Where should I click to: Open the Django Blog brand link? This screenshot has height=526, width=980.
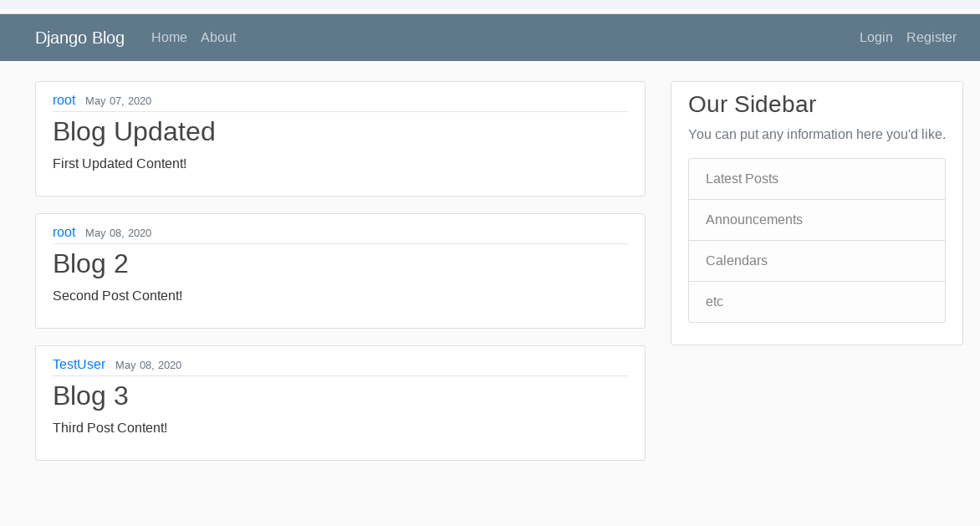[80, 38]
